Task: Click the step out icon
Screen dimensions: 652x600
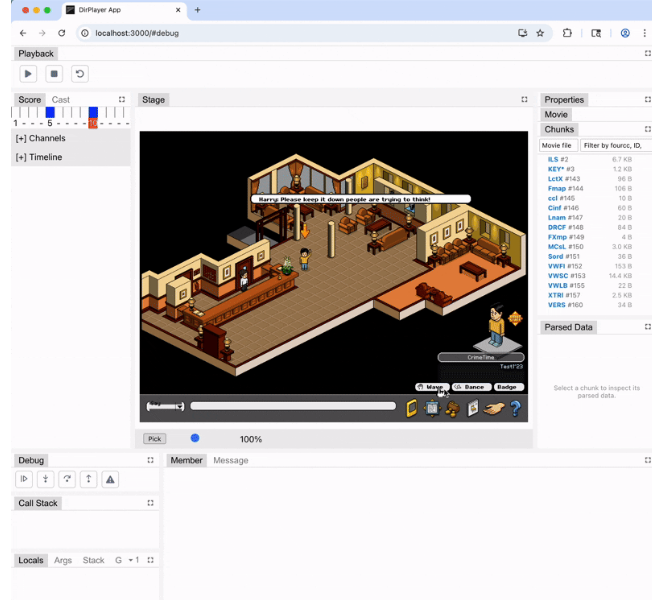Action: (89, 479)
